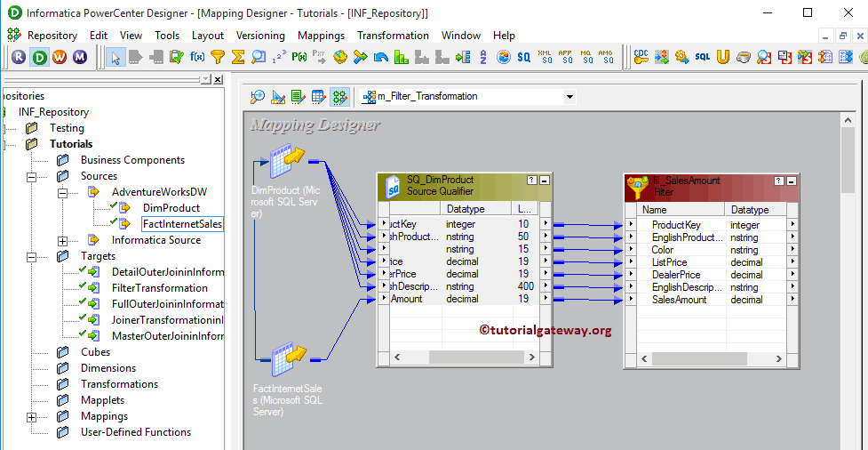868x450 pixels.
Task: Select the SQL transformation toolbar icon
Action: (702, 57)
